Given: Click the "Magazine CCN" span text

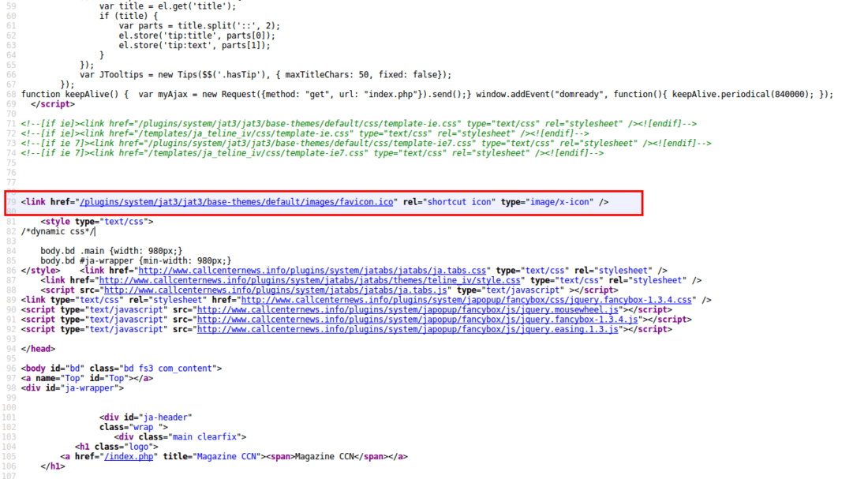Looking at the screenshot, I should (324, 457).
